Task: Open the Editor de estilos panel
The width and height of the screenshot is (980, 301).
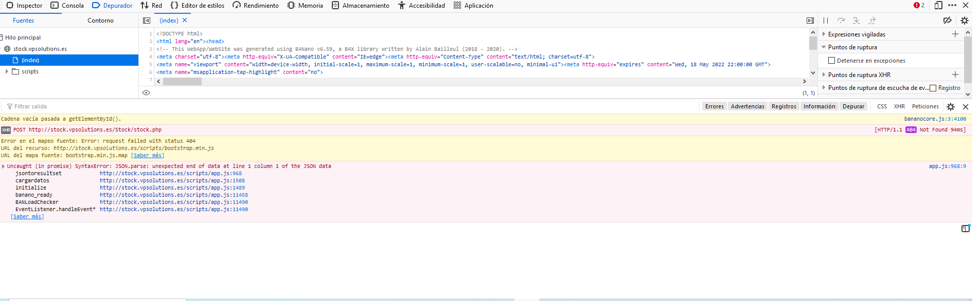Action: [198, 6]
